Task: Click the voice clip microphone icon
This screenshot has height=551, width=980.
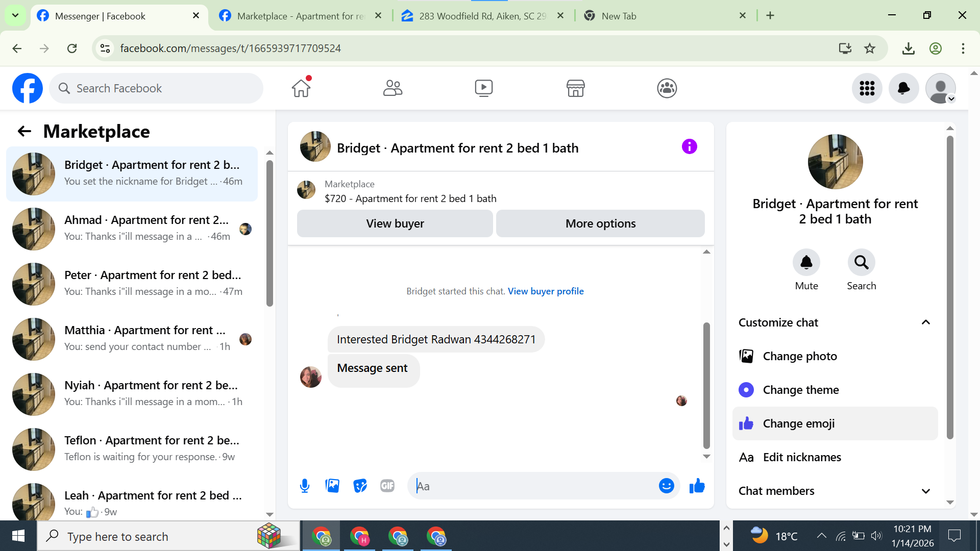Action: point(305,486)
